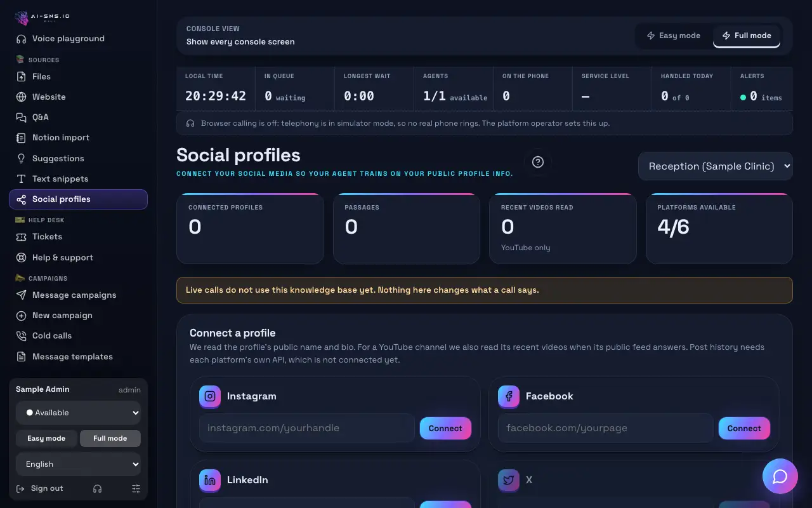Go to Files in the sidebar

[78, 77]
